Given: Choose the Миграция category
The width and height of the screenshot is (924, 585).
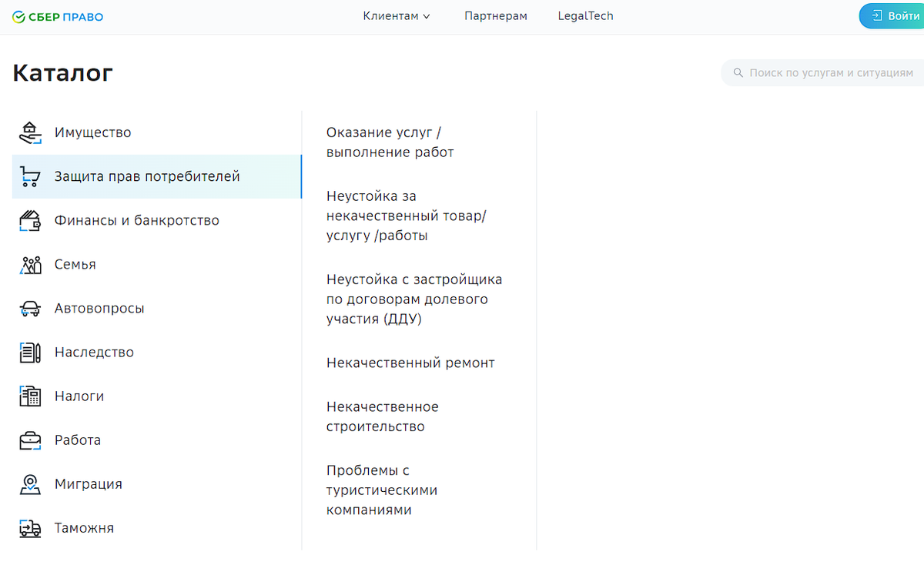Looking at the screenshot, I should point(157,483).
